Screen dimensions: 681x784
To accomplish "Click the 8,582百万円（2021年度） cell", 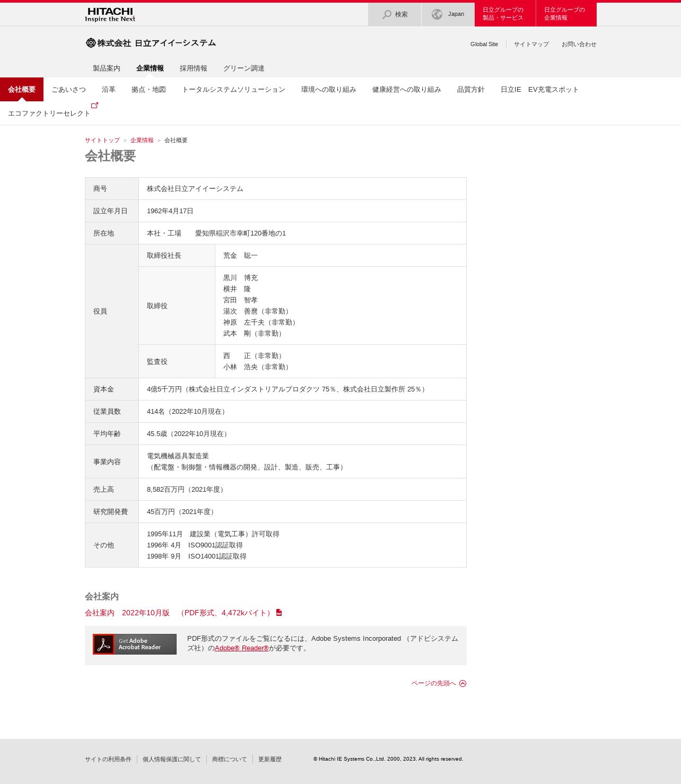I will pos(302,490).
